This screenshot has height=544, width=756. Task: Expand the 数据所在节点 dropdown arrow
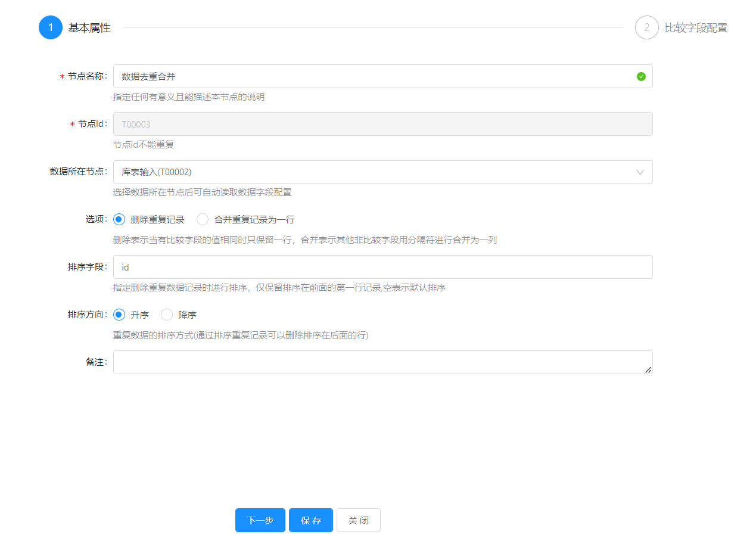coord(640,172)
